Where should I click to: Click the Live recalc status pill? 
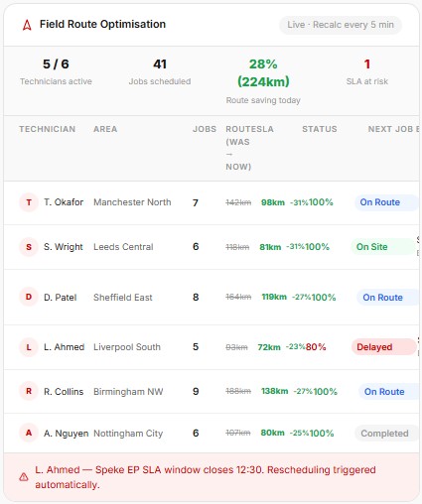(341, 25)
